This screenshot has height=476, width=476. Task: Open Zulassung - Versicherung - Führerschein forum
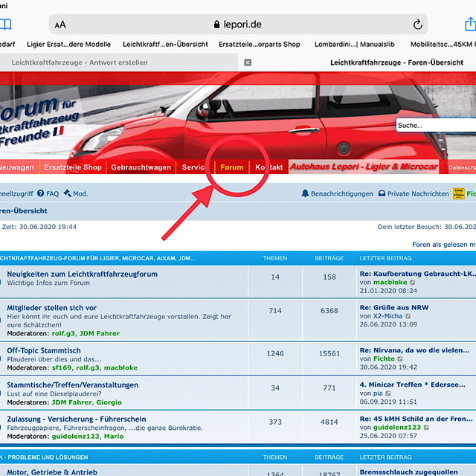point(77,419)
